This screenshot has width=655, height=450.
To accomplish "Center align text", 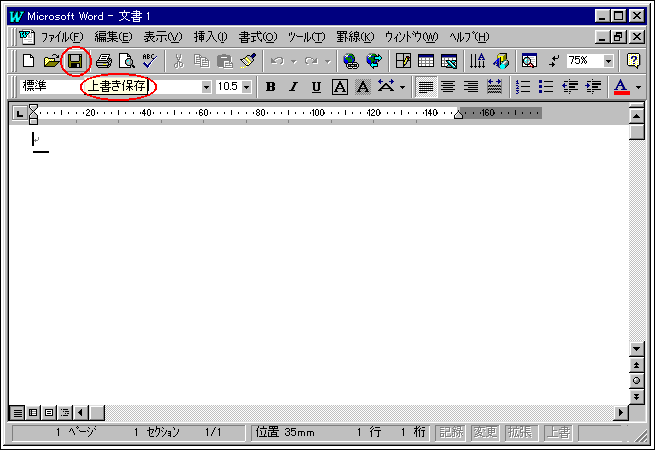I will [x=448, y=86].
